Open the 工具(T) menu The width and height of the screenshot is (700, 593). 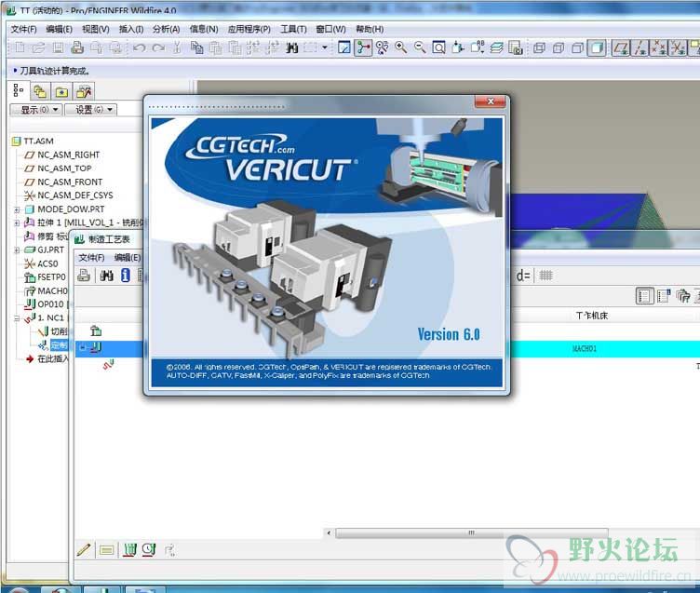pyautogui.click(x=293, y=30)
